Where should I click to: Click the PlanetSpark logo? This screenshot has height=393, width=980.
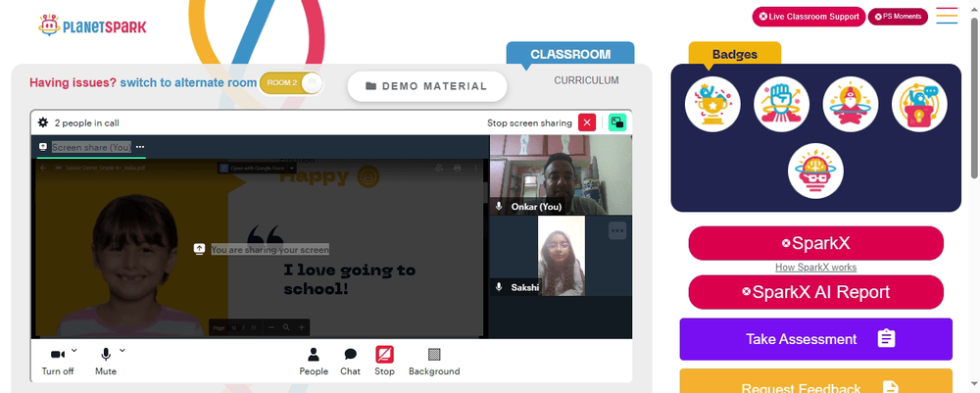92,25
